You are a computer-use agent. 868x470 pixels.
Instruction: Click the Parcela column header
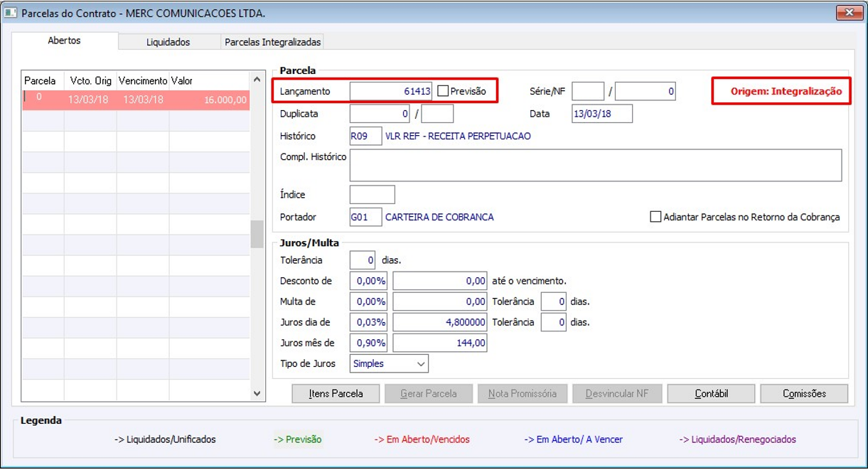pyautogui.click(x=43, y=80)
